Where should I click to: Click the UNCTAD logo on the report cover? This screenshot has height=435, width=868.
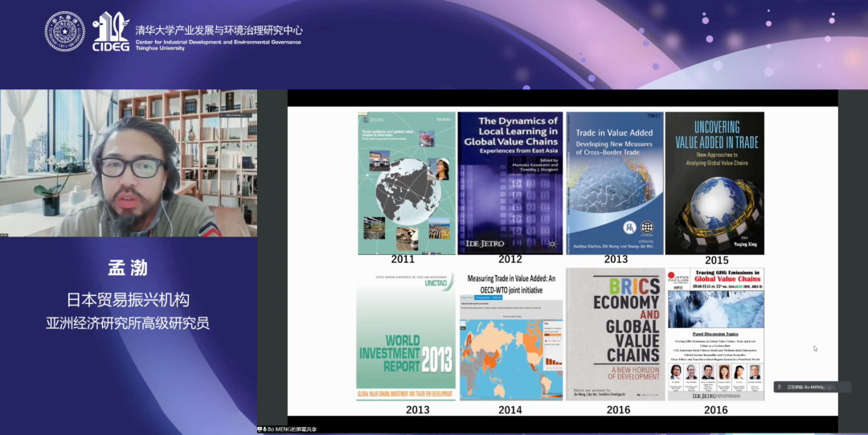coord(436,282)
